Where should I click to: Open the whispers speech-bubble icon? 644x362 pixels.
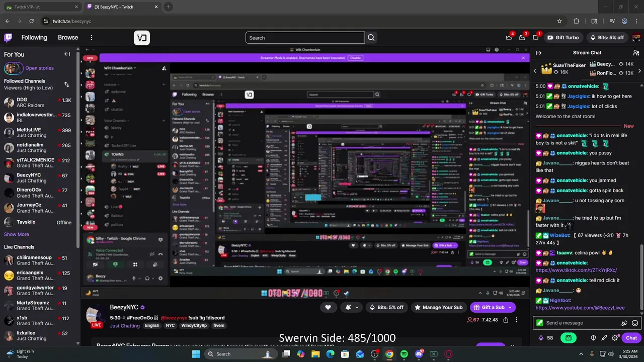(x=536, y=38)
